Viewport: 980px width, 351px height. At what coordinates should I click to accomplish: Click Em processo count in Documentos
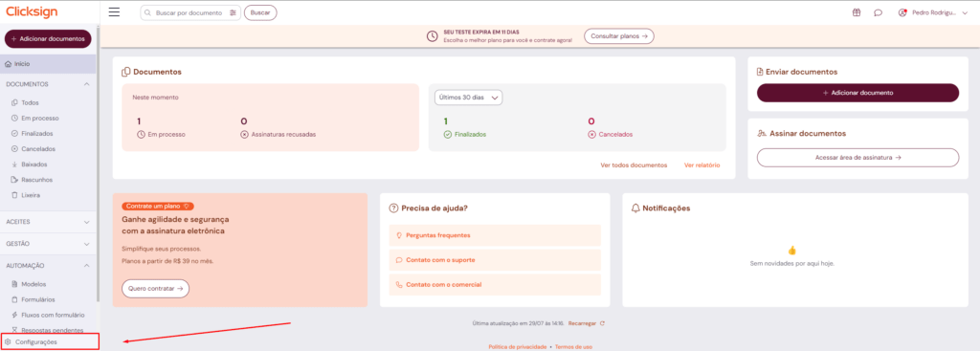(161, 127)
